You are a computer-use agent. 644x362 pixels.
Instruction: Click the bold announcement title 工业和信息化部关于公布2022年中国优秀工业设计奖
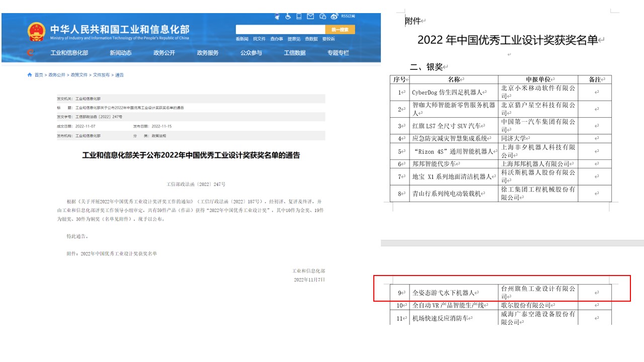pyautogui.click(x=191, y=156)
